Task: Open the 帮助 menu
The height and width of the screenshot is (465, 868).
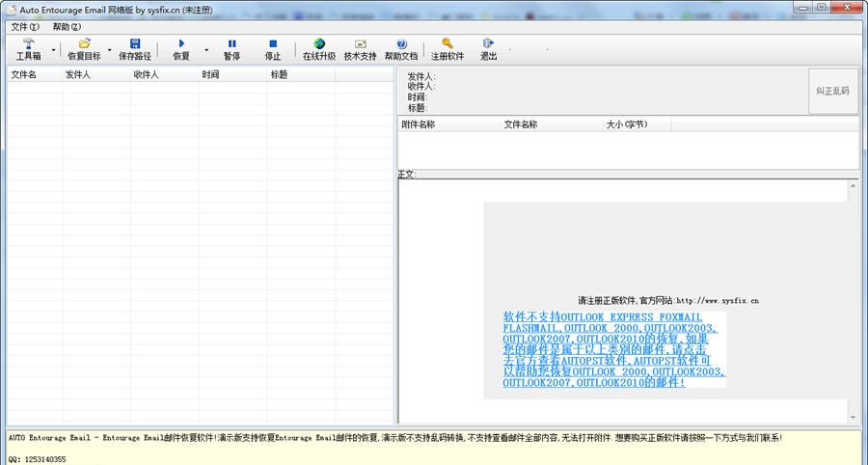Action: coord(67,27)
